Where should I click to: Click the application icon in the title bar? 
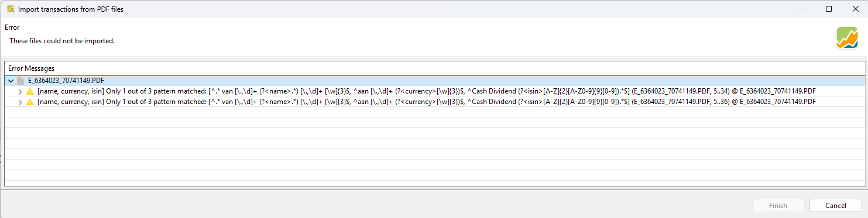[10, 9]
